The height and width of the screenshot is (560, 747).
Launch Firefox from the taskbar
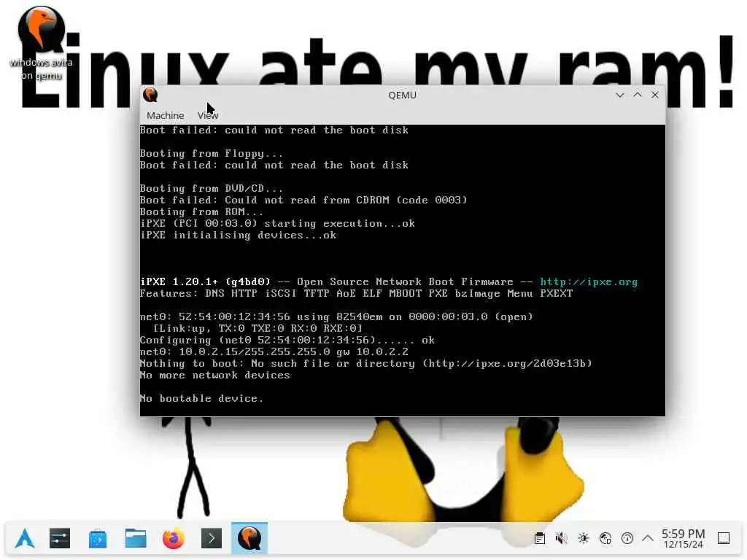click(174, 539)
